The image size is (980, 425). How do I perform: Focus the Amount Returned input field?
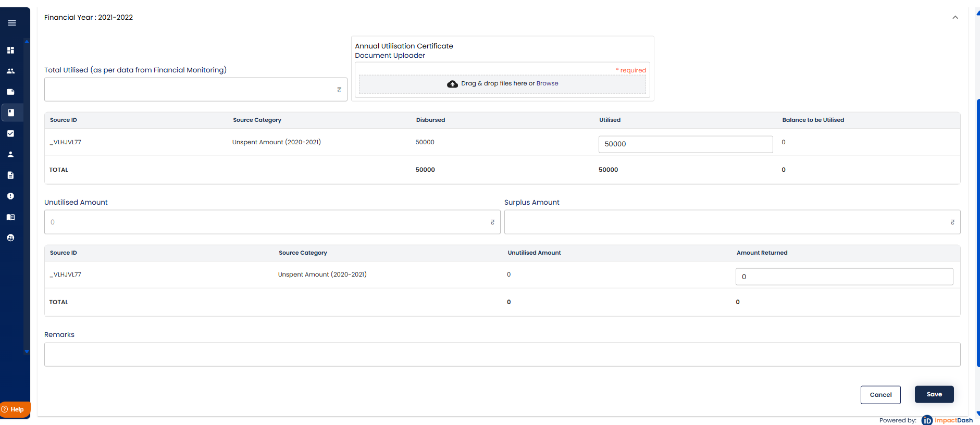pyautogui.click(x=844, y=277)
